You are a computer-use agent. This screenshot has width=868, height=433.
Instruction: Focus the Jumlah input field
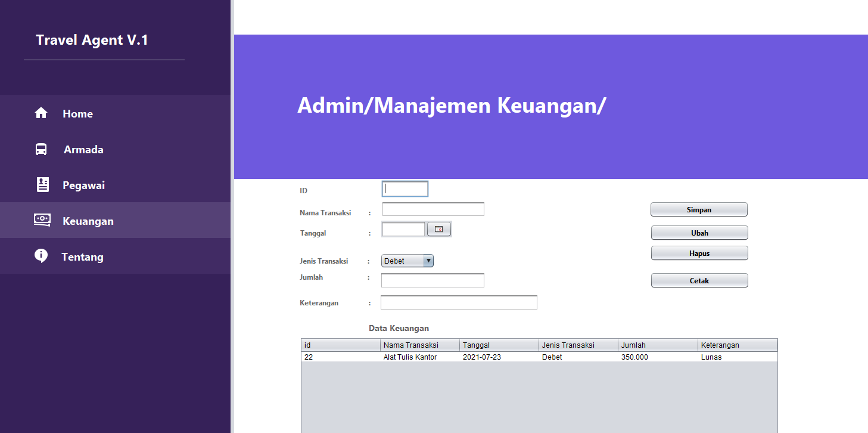(x=433, y=280)
